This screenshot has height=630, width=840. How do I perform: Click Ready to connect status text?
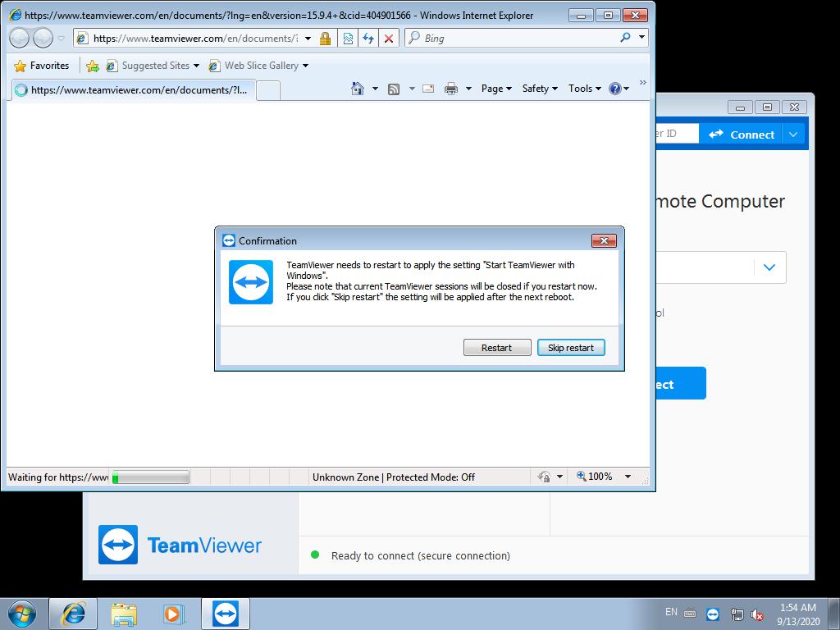(x=421, y=556)
